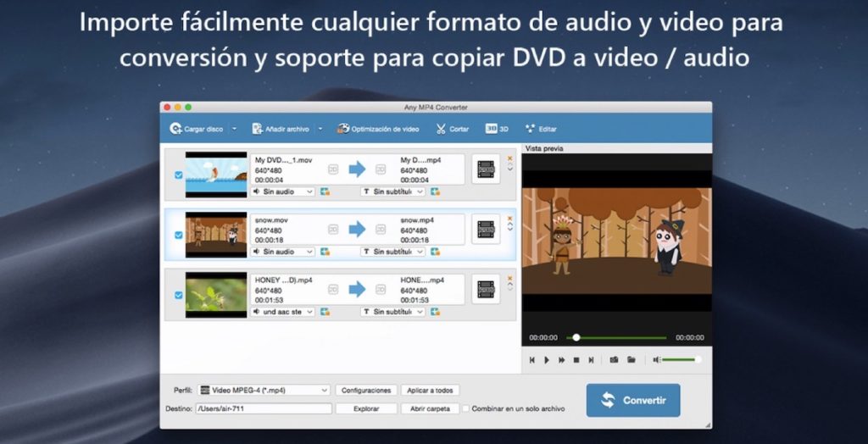This screenshot has width=868, height=444.
Task: Add subtitle icon for HONEY ...Dj.mp4
Action: coord(435,312)
